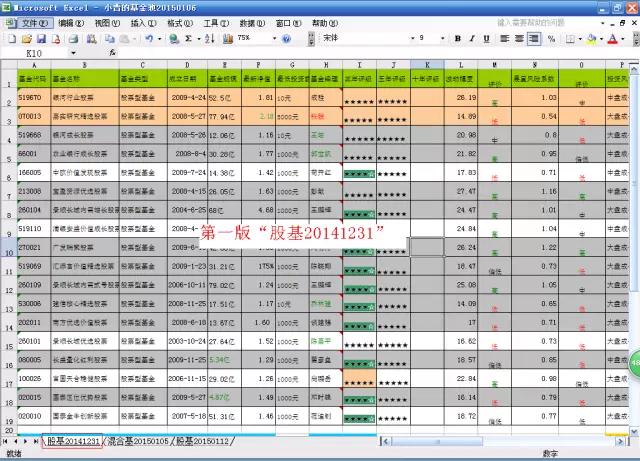Click the previous-sheet tab navigation arrow
This screenshot has width=640, height=461.
[16, 441]
